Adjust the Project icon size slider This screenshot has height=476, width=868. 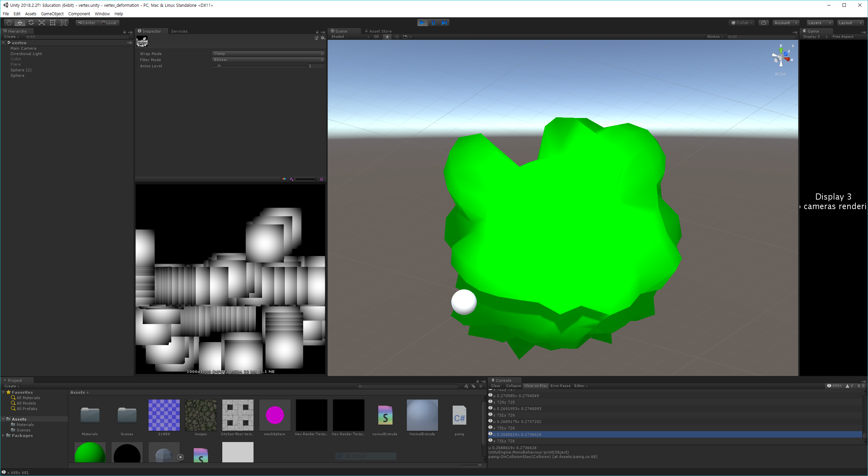(x=472, y=465)
